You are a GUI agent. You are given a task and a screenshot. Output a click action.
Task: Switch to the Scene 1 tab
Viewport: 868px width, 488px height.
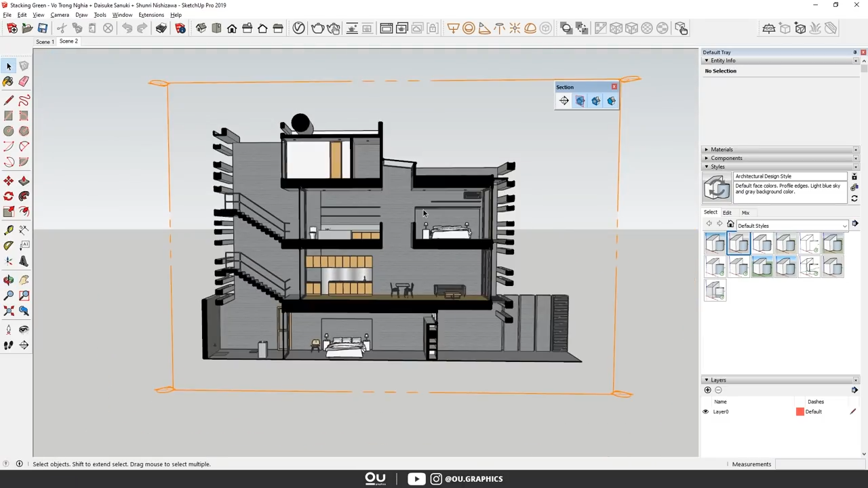45,42
